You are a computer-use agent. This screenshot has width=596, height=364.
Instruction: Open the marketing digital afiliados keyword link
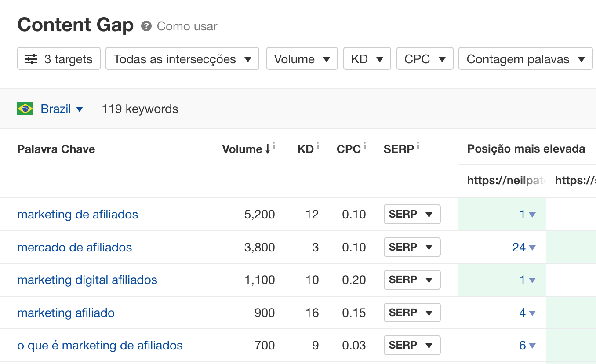(87, 280)
